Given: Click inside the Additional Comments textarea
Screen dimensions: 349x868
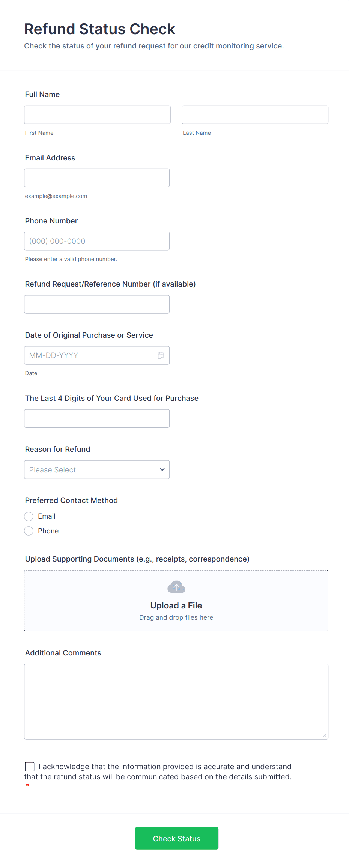Looking at the screenshot, I should (x=176, y=701).
